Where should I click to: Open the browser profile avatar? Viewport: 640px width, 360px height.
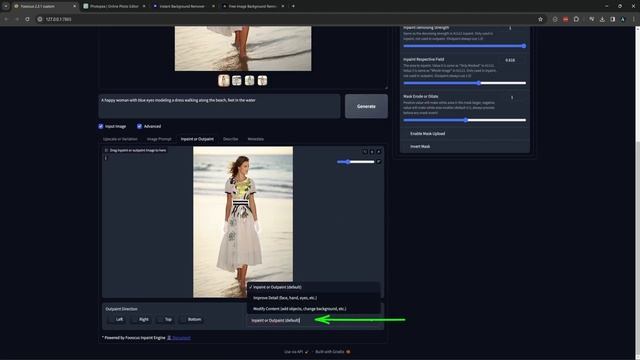623,19
